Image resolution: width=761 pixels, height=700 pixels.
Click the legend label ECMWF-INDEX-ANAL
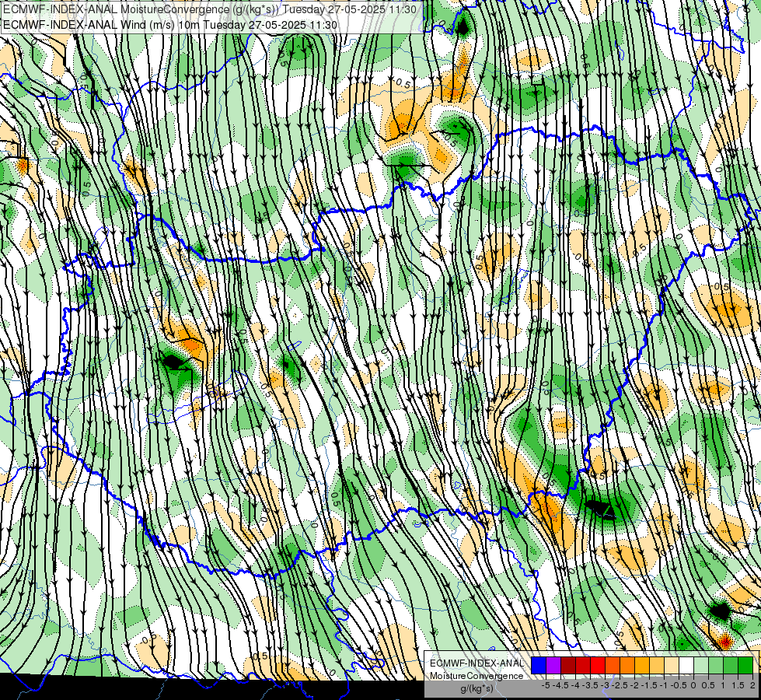[476, 663]
